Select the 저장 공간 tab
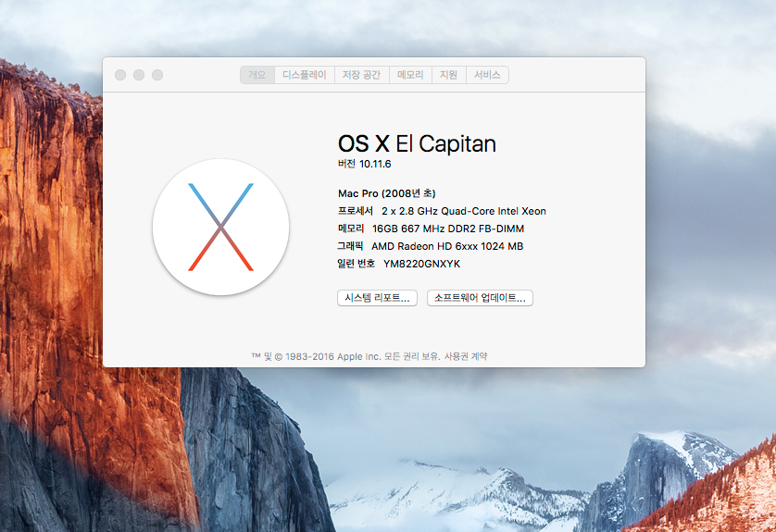Screen dimensions: 776x532 (x=361, y=75)
